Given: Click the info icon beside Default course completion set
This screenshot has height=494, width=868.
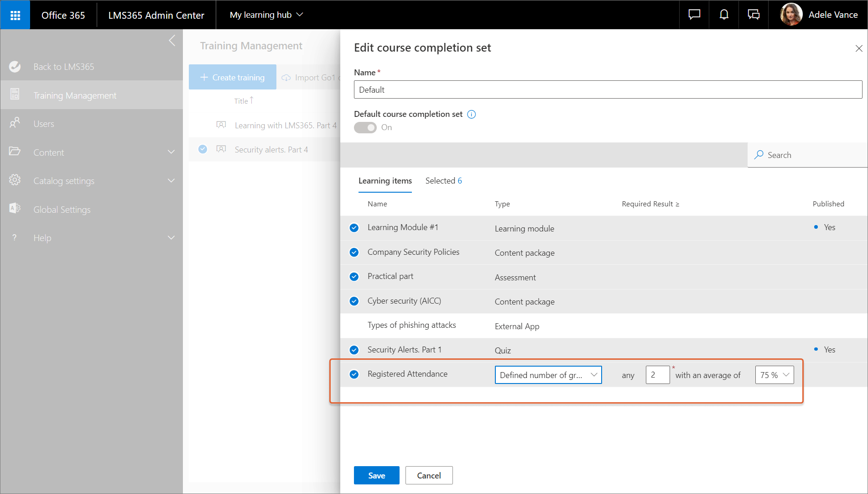Looking at the screenshot, I should coord(472,115).
